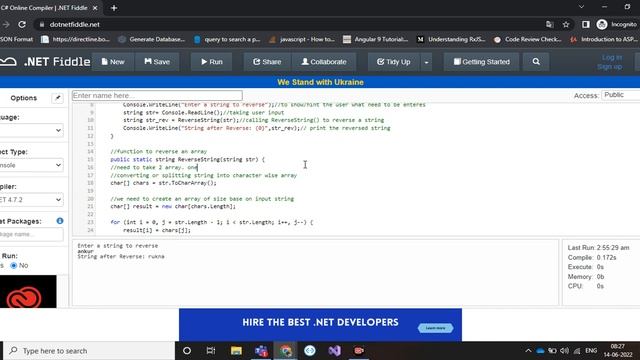Open Microsoft Teams from taskbar
Screen dimensions: 640x360
pos(261,351)
